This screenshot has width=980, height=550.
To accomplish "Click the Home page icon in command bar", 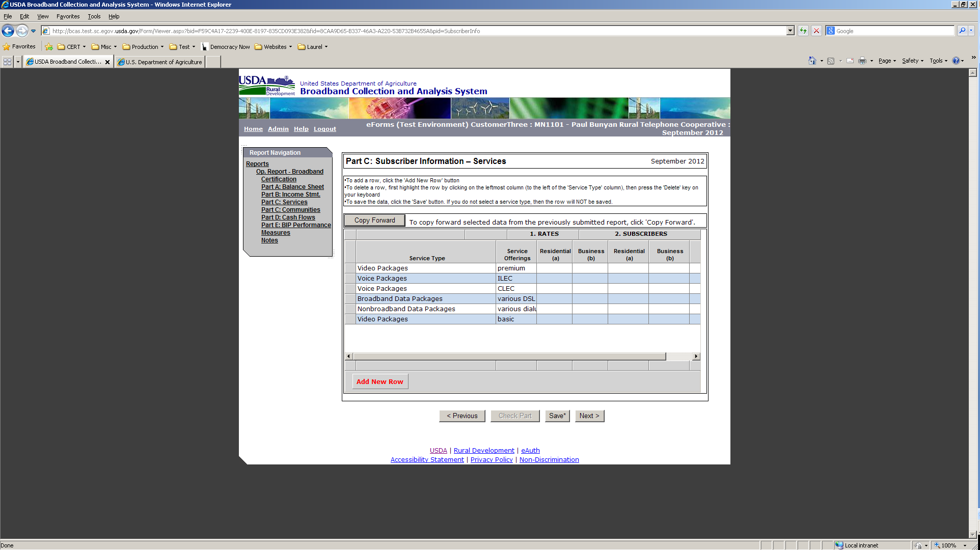I will (x=812, y=61).
